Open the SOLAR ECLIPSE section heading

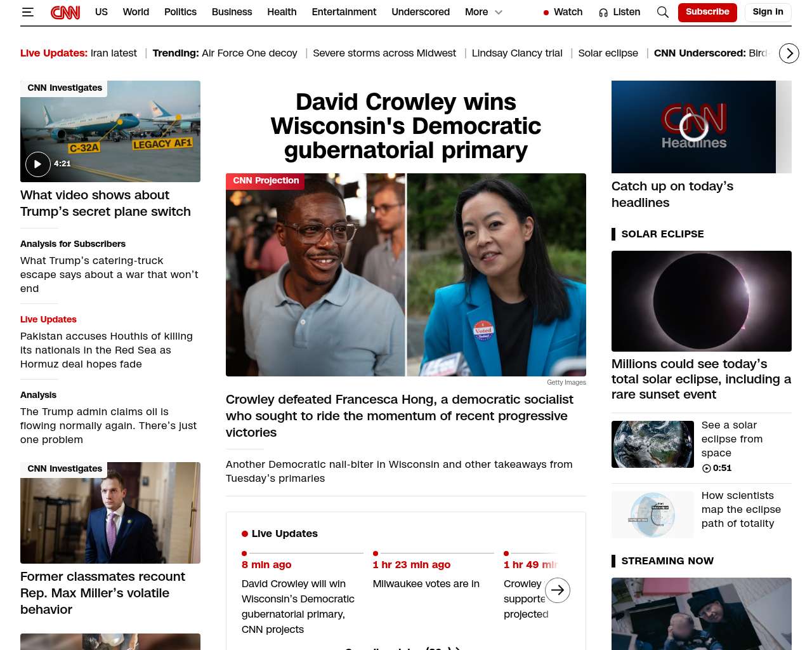point(662,234)
